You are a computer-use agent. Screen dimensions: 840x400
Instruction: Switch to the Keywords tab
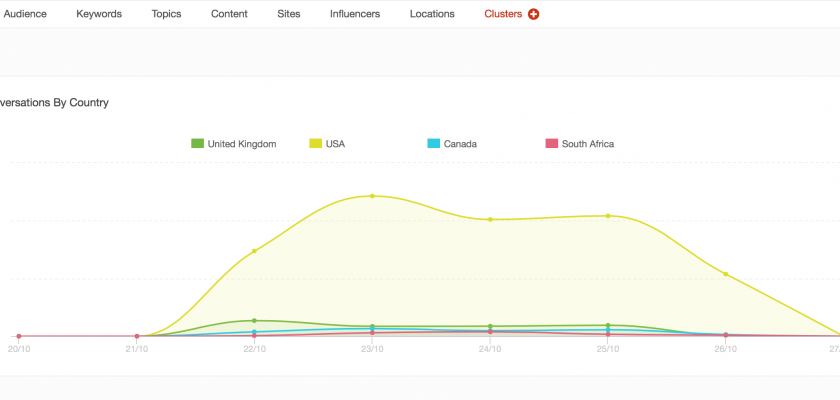click(99, 14)
